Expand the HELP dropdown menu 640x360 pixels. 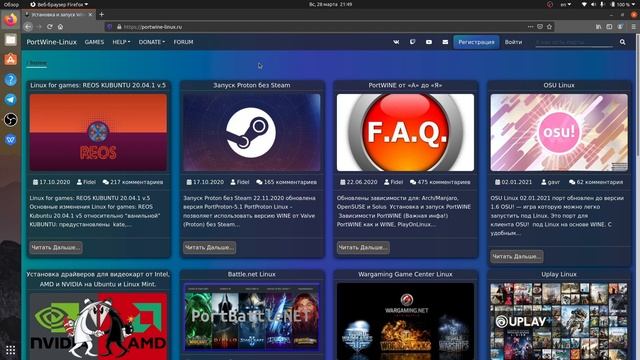click(x=121, y=42)
